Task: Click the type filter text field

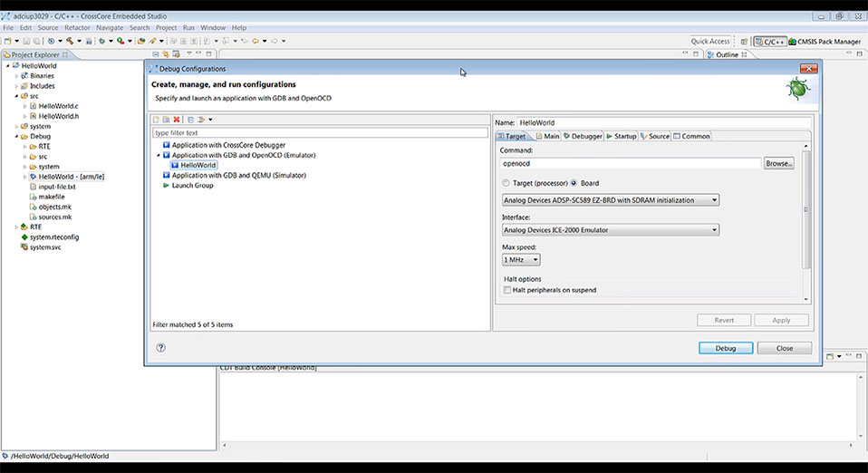Action: pyautogui.click(x=320, y=133)
